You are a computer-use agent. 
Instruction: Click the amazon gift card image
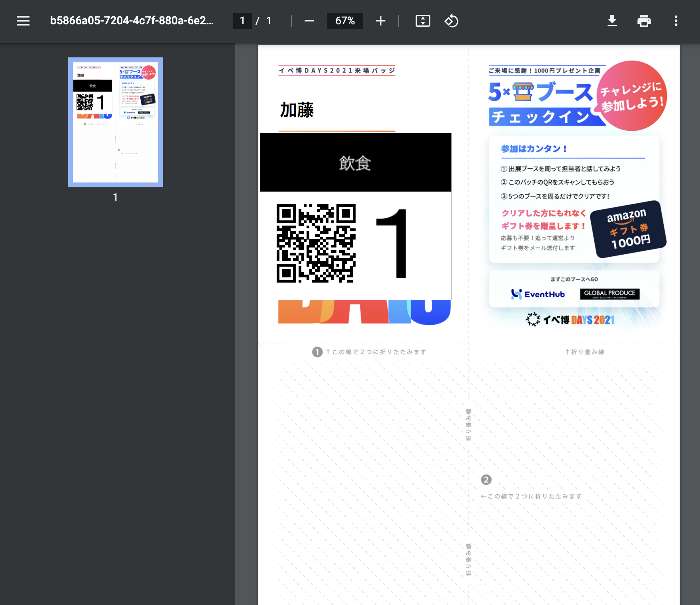[628, 229]
